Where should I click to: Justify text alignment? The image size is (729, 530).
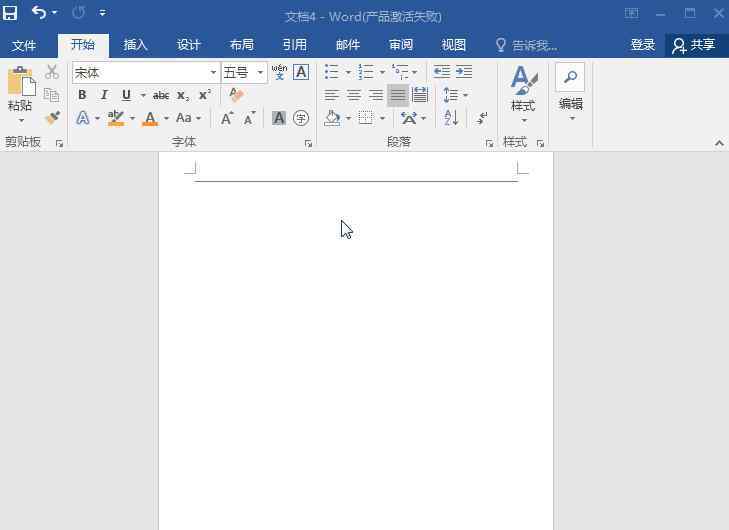(x=398, y=95)
